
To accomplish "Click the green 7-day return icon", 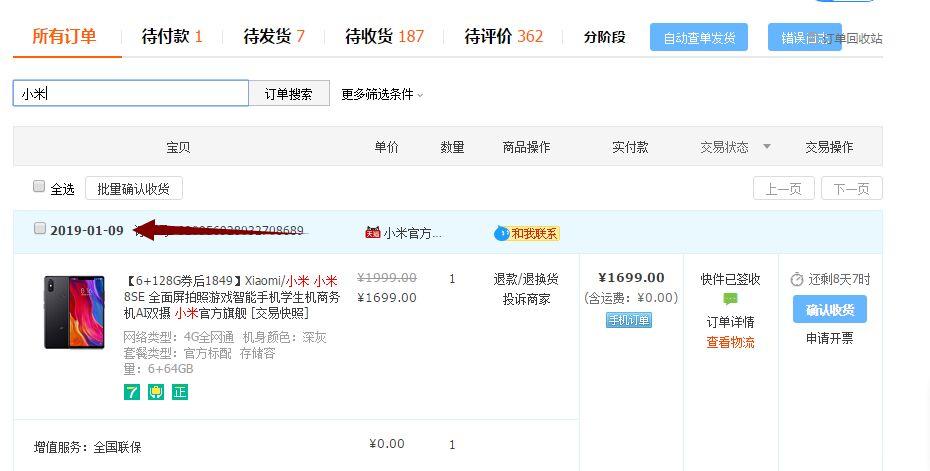I will 132,392.
